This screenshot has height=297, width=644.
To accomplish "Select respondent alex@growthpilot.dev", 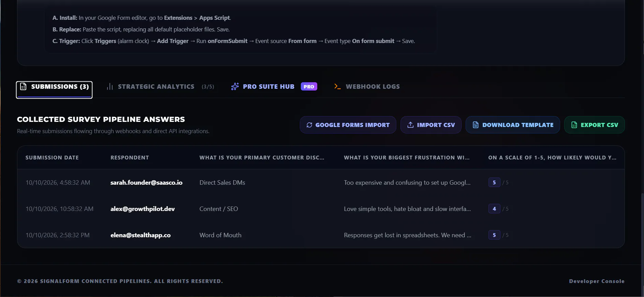I will pos(143,209).
